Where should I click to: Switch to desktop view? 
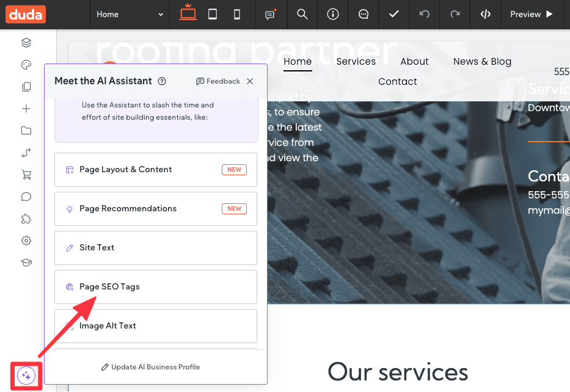point(188,14)
